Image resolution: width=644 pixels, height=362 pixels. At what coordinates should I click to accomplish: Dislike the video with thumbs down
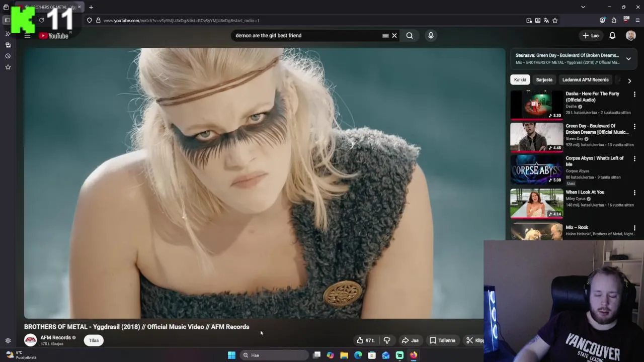coord(387,340)
